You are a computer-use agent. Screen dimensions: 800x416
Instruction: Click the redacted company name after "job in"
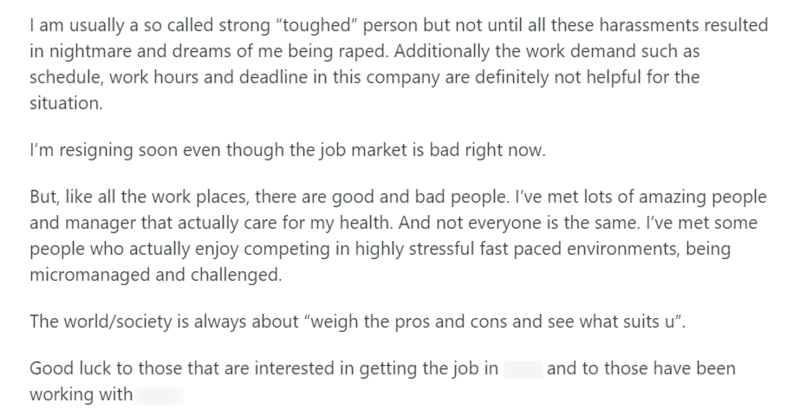[x=523, y=369]
